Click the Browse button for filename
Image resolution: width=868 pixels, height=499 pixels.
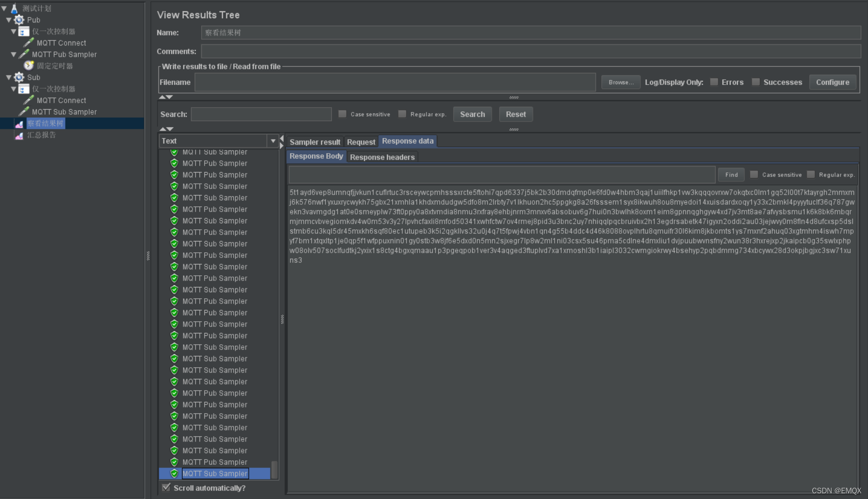click(x=619, y=82)
